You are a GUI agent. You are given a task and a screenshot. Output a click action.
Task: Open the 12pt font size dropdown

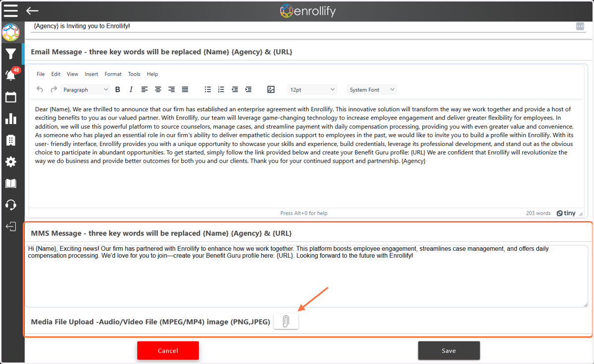pos(312,90)
